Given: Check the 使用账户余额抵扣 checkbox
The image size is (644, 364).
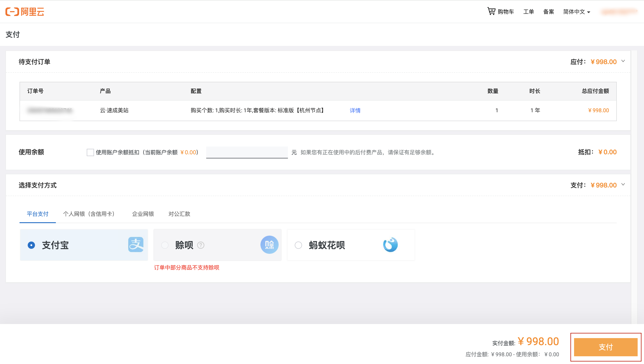Looking at the screenshot, I should tap(90, 152).
